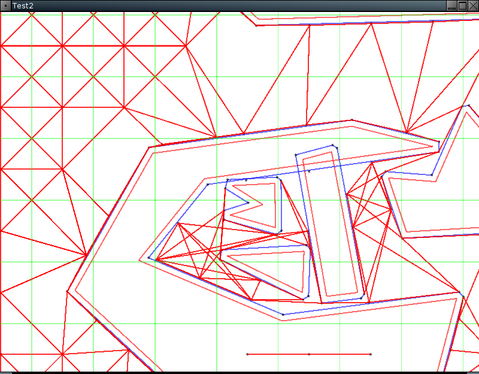Minimize the Test2 window
Screen dimensions: 479x374
452,6
